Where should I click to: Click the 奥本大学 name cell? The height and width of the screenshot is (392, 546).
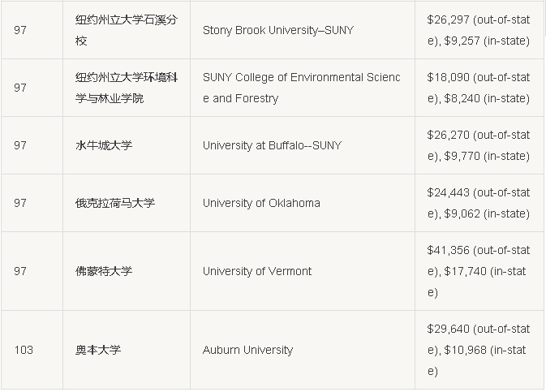pos(127,350)
